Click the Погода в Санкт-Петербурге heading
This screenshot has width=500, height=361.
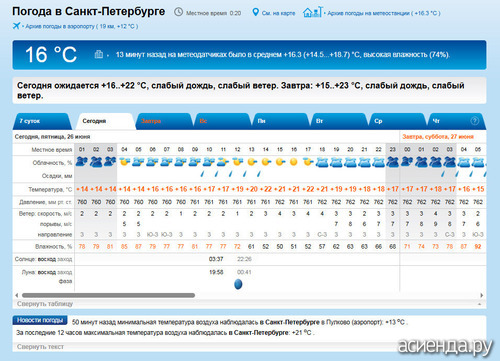click(x=89, y=11)
